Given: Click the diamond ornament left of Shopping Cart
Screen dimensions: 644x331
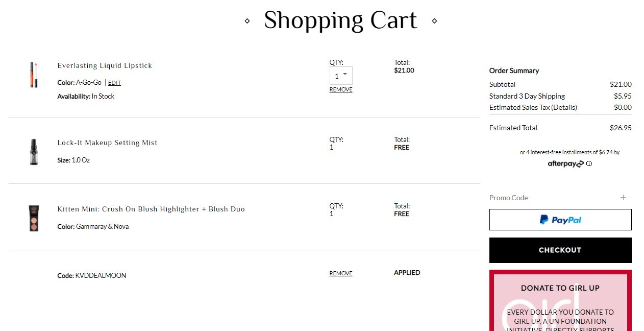Looking at the screenshot, I should click(x=247, y=21).
